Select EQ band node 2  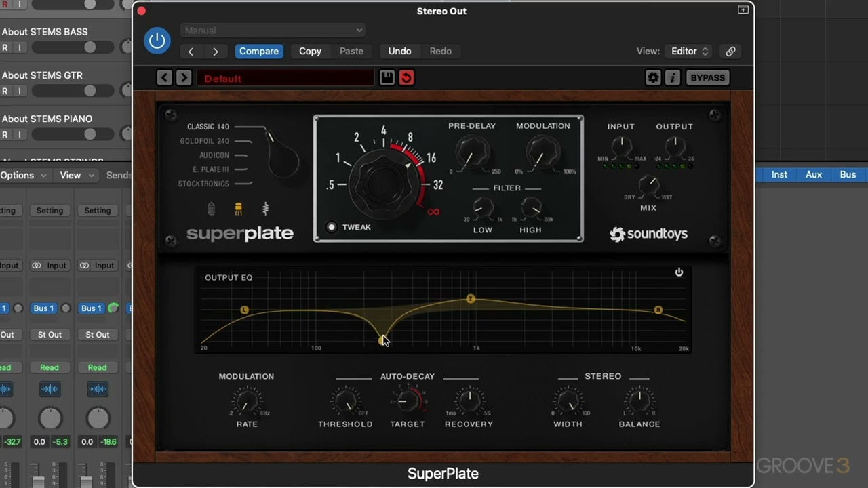click(x=471, y=299)
